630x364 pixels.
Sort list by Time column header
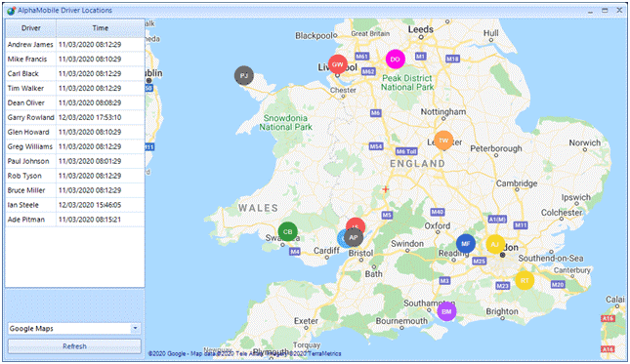[100, 28]
